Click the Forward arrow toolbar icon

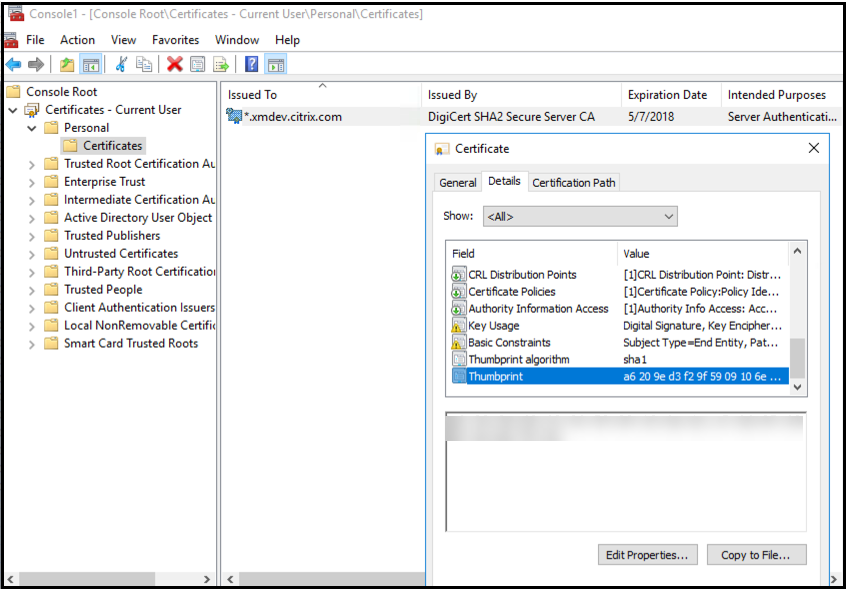[x=36, y=65]
